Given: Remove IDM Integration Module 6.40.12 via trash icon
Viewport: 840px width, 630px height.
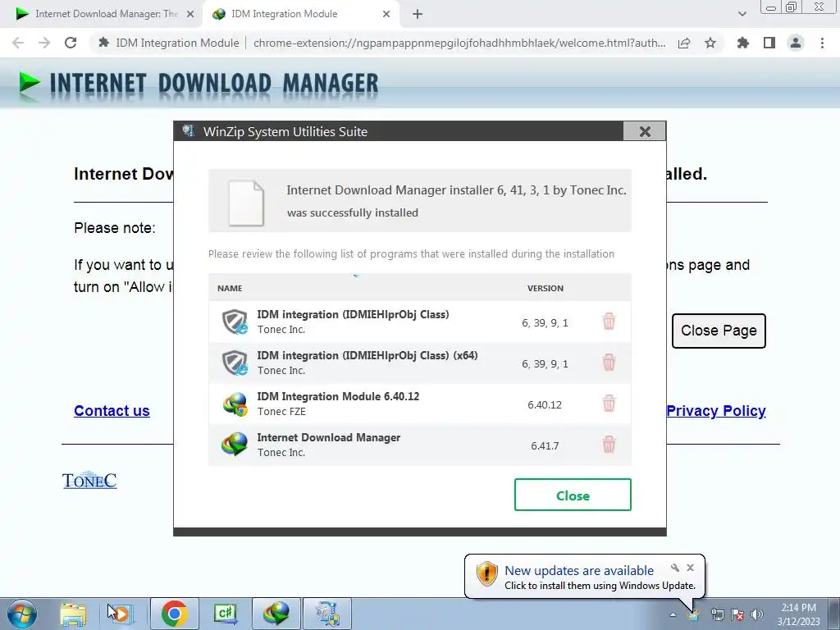Looking at the screenshot, I should pyautogui.click(x=609, y=404).
